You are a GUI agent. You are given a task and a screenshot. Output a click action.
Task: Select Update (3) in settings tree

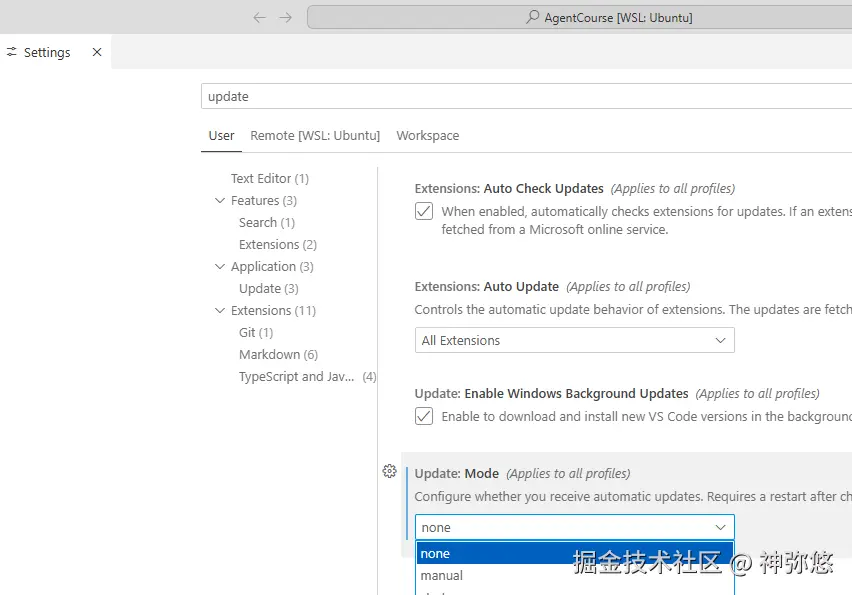(x=268, y=289)
